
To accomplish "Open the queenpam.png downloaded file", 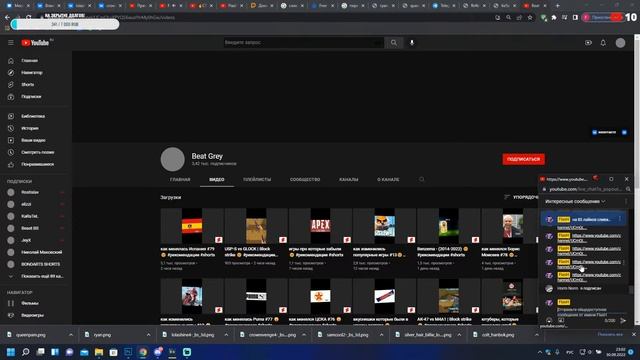I will pyautogui.click(x=31, y=335).
